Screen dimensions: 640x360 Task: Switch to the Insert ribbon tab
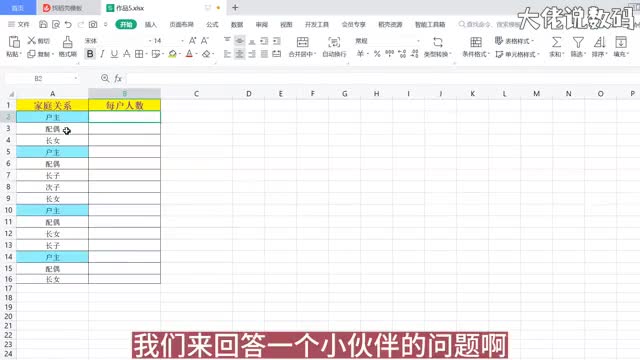pos(151,24)
